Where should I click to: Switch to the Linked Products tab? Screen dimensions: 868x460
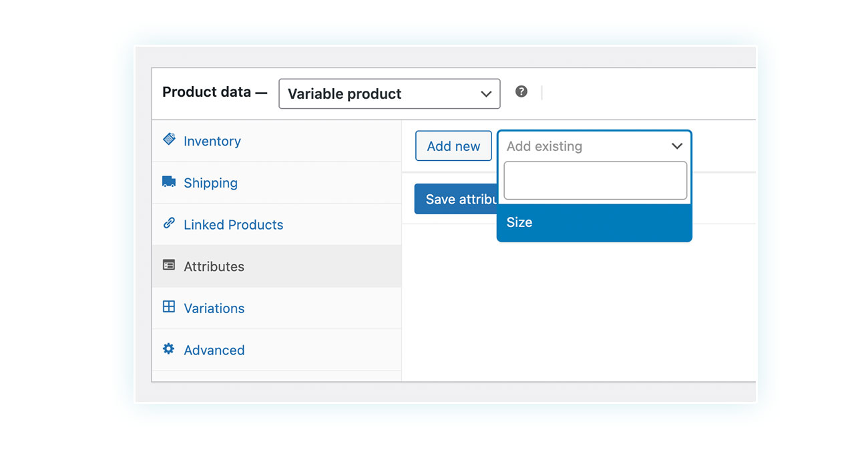(276, 224)
